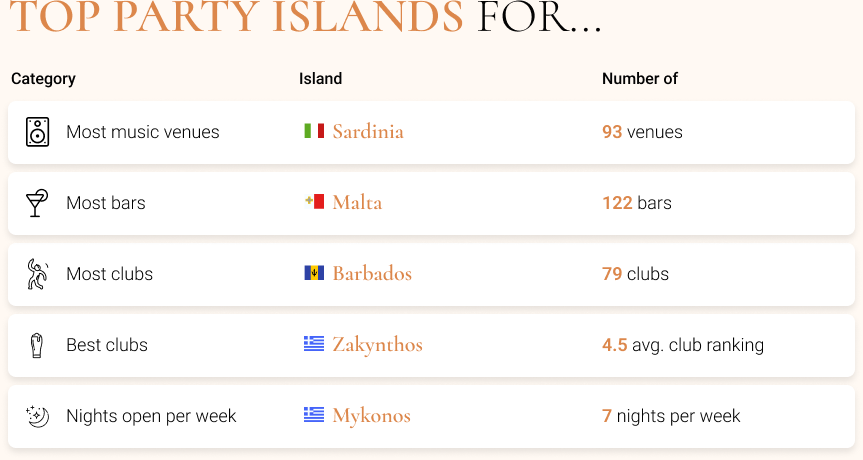The width and height of the screenshot is (863, 460).
Task: Follow the Barbados link
Action: tap(372, 273)
